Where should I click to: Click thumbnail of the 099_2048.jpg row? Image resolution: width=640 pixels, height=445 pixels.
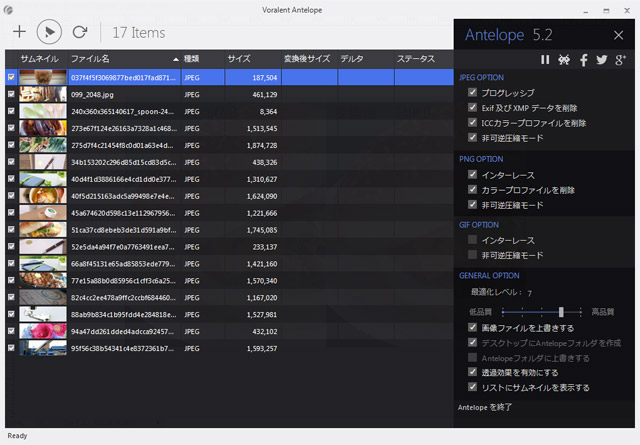pyautogui.click(x=43, y=94)
